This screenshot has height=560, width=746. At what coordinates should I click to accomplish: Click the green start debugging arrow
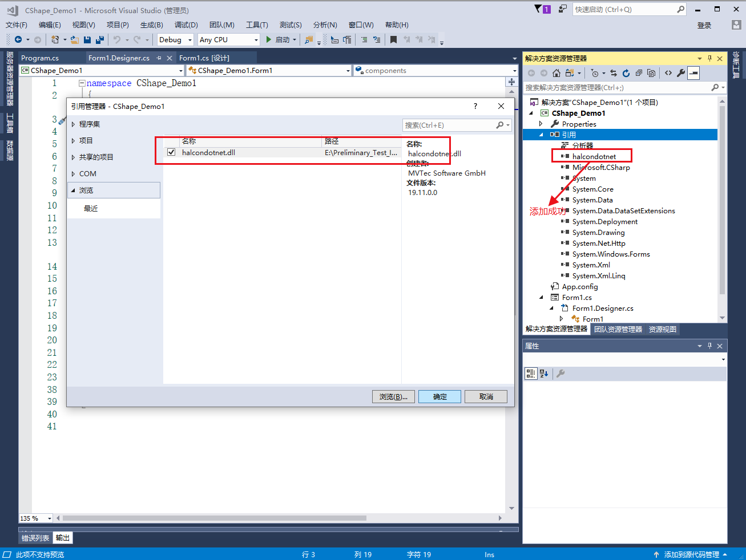268,40
